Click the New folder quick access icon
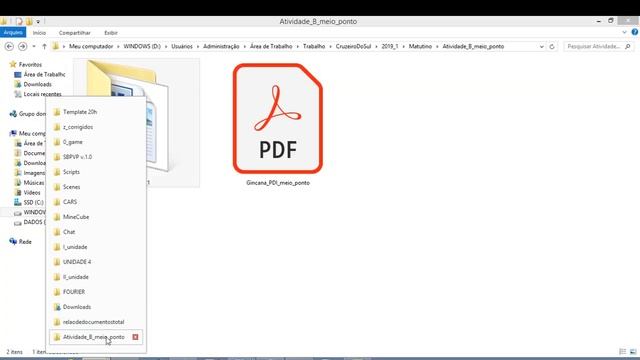Viewport: 640px width, 360px height. coord(29,21)
